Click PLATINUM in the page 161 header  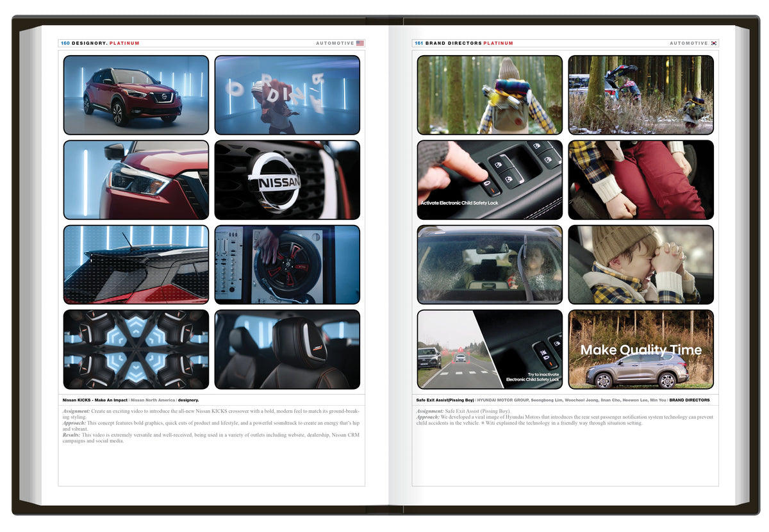coord(499,44)
